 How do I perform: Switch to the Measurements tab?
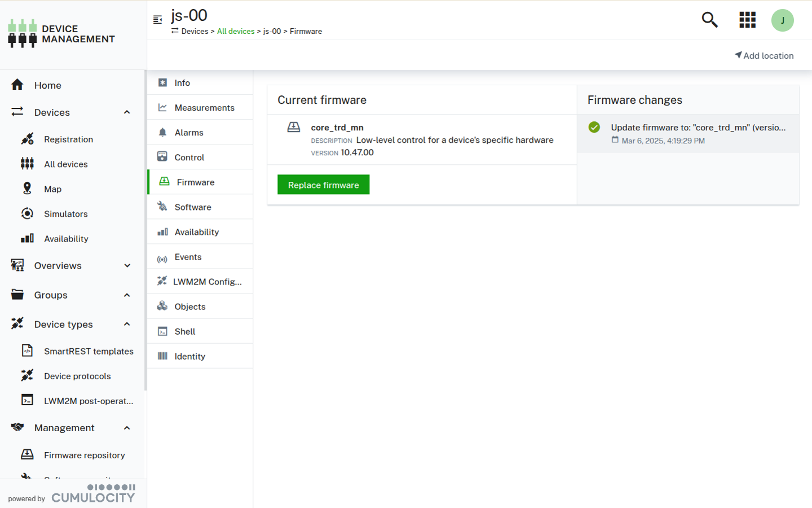pos(204,108)
